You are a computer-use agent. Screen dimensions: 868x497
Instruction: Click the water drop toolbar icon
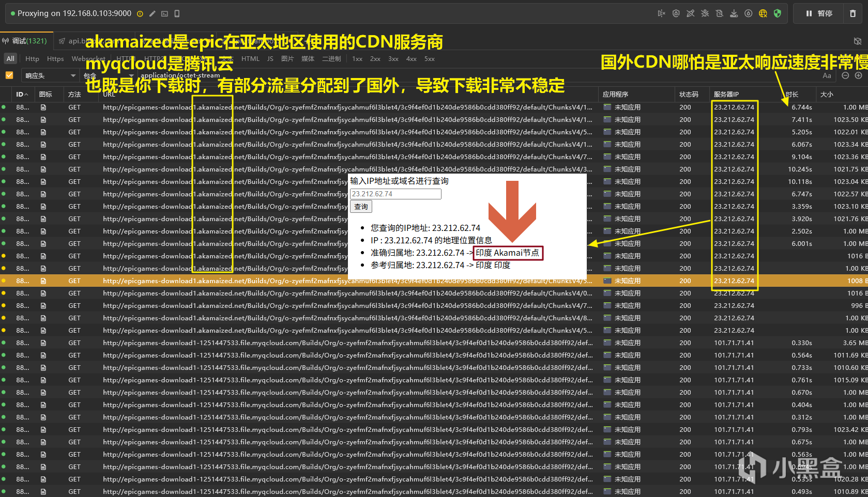[748, 13]
